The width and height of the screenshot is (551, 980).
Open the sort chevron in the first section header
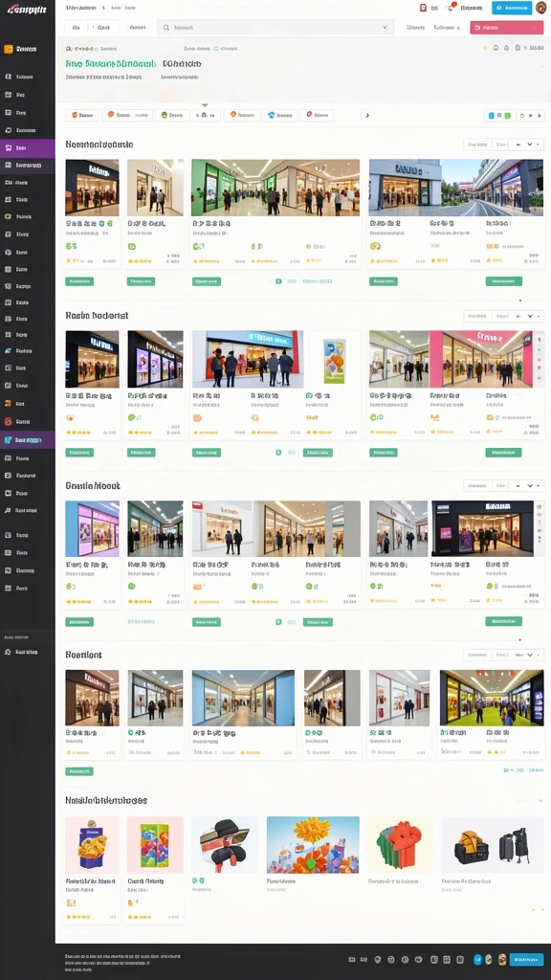point(530,145)
